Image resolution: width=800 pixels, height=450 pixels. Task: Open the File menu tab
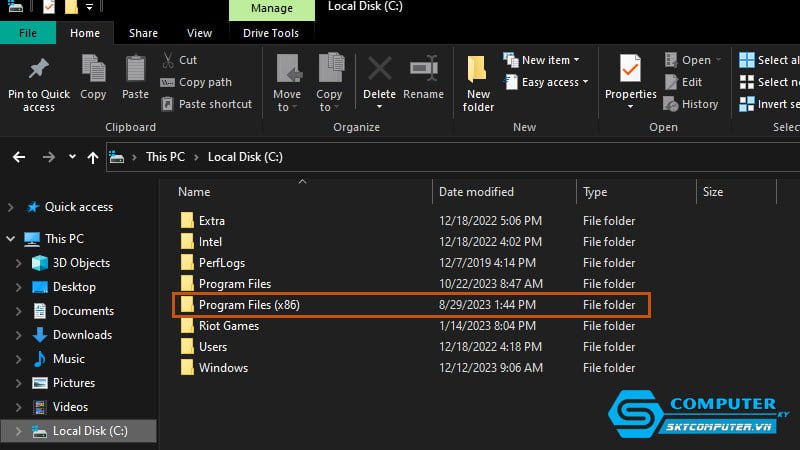(28, 33)
